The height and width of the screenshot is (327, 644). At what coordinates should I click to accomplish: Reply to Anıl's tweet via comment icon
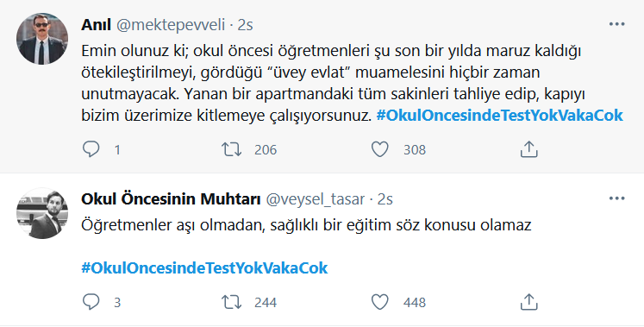tap(91, 149)
